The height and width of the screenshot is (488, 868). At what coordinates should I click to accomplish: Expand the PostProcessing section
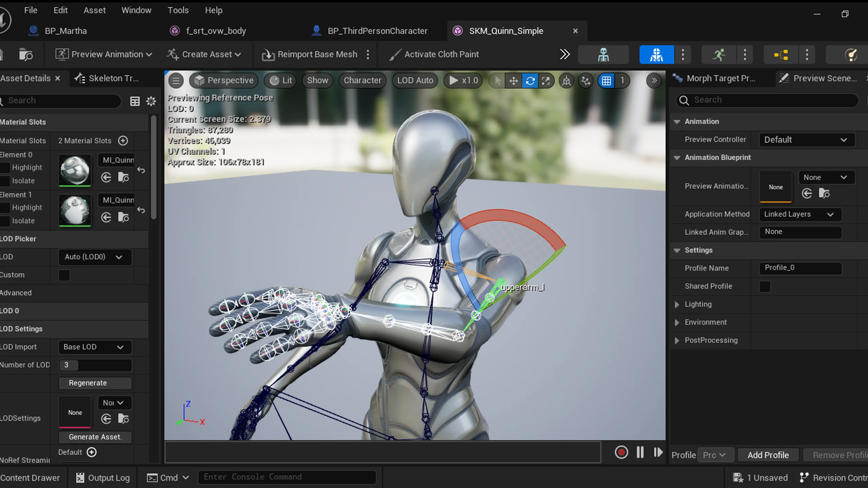677,340
